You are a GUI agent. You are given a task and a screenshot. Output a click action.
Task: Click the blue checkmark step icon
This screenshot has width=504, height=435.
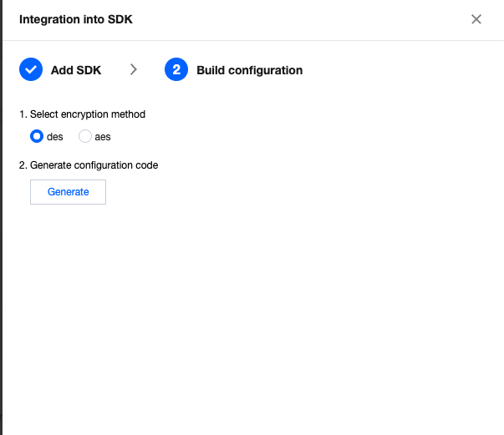click(31, 70)
